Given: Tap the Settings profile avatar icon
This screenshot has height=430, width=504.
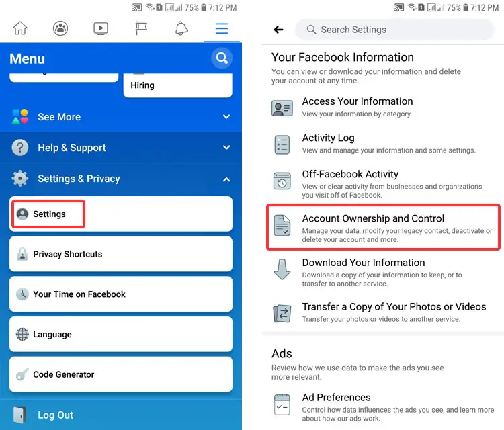Looking at the screenshot, I should click(x=22, y=214).
